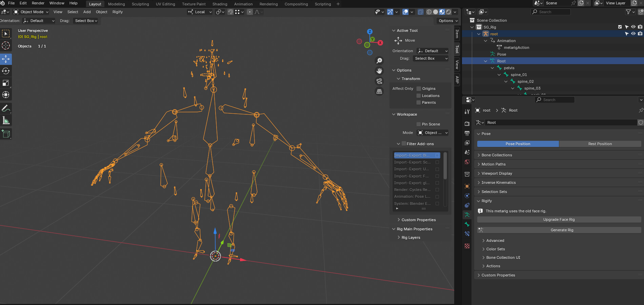Select the Add Cube tool

coord(6,134)
